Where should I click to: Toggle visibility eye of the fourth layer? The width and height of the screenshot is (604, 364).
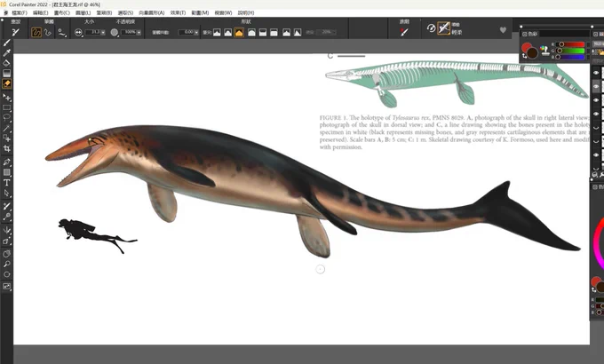click(596, 114)
